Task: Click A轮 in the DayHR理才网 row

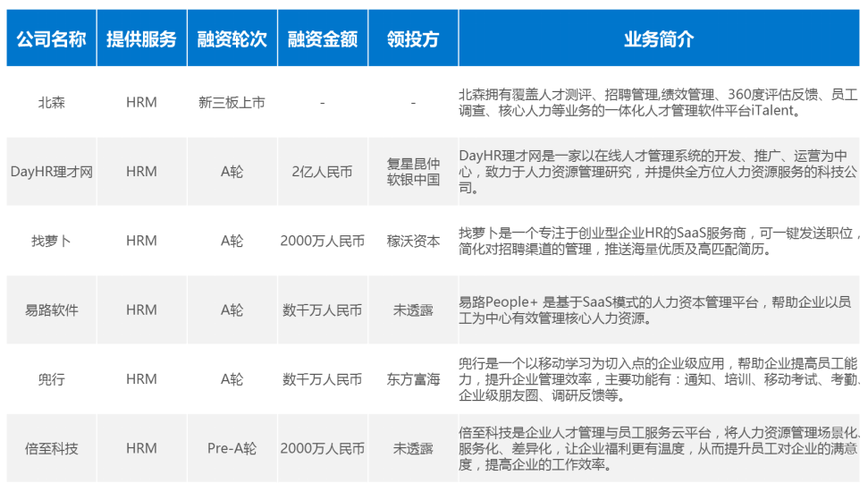Action: click(232, 172)
